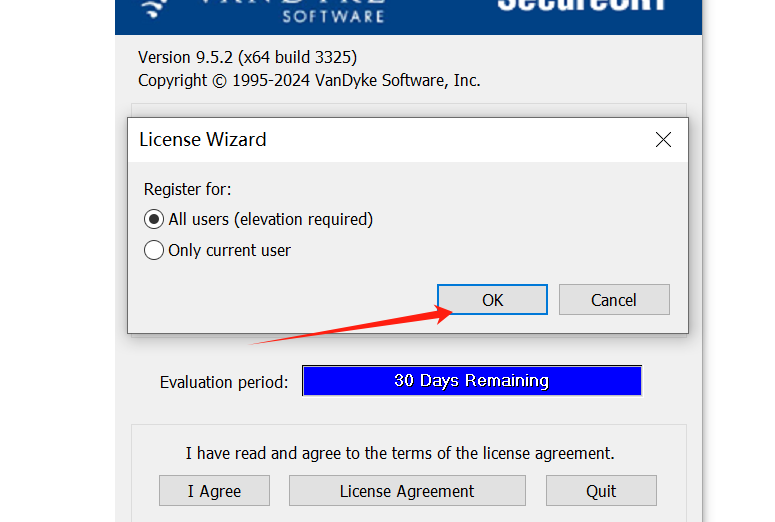Close the License Wizard dialog with the X

663,140
